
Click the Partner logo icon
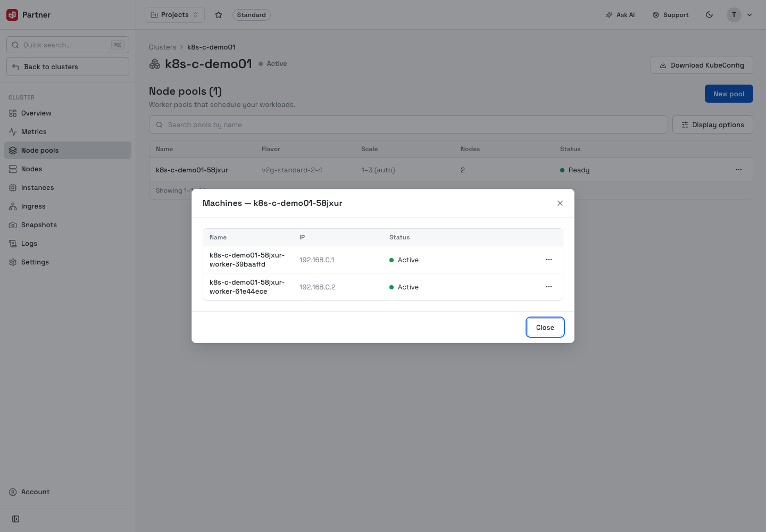tap(12, 15)
